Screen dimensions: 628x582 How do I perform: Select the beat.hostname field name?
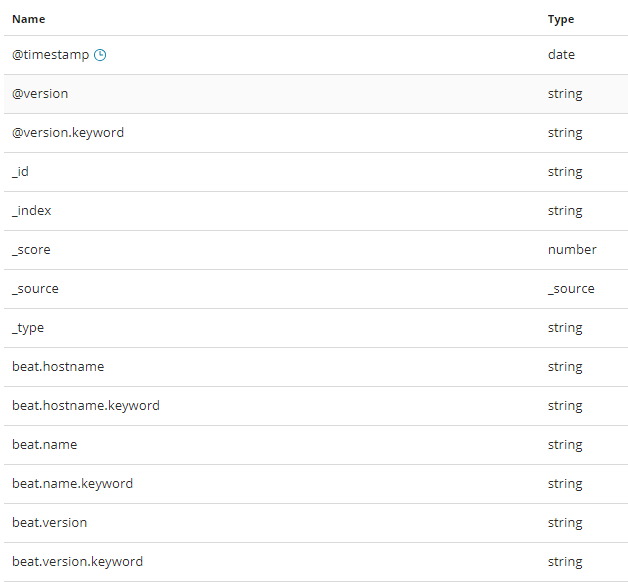point(58,367)
